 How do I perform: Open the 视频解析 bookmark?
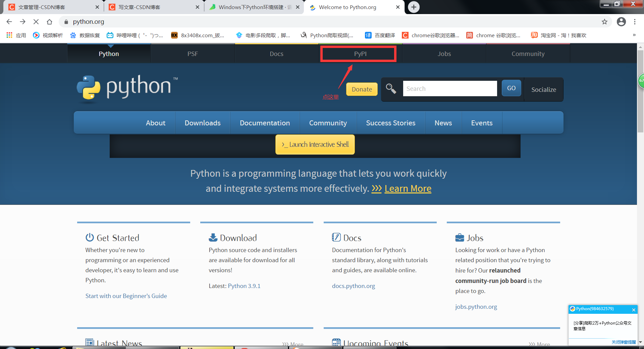point(48,35)
